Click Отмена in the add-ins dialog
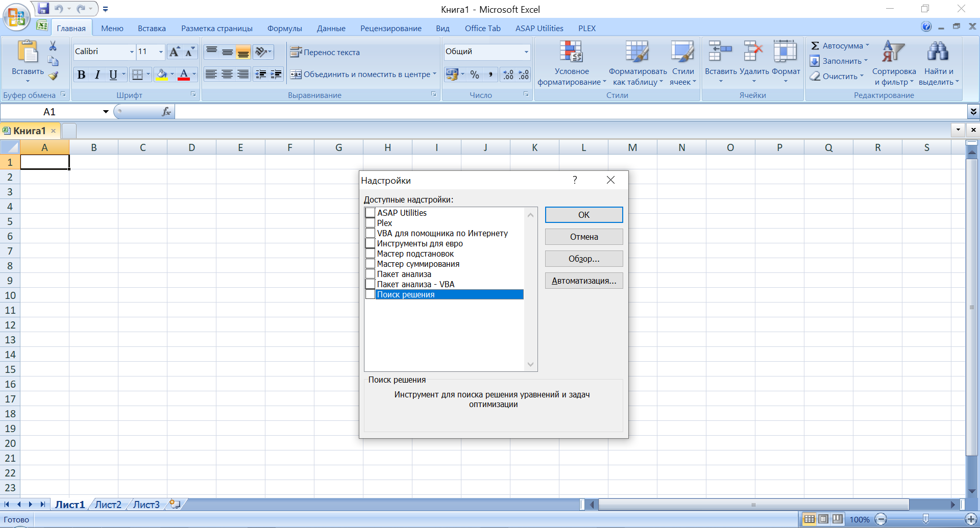This screenshot has width=980, height=528. (x=584, y=237)
